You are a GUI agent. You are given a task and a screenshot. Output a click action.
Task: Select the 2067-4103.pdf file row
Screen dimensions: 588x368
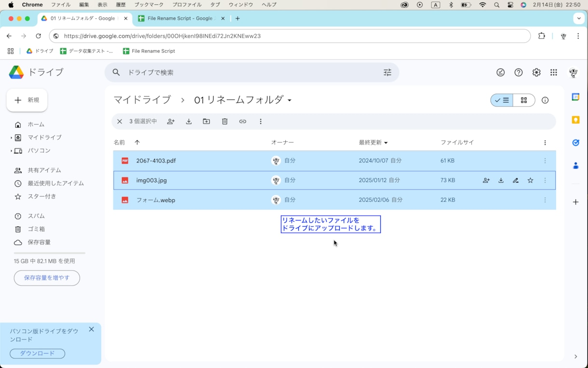[334, 161]
